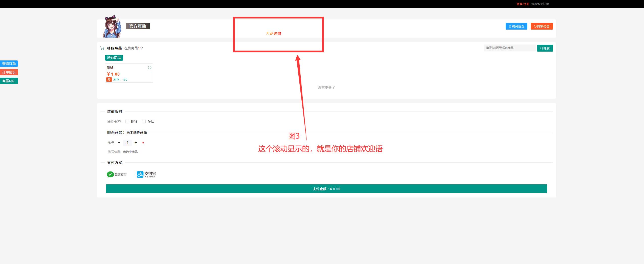Choose 支付宝 Alipay payment option

(146, 174)
